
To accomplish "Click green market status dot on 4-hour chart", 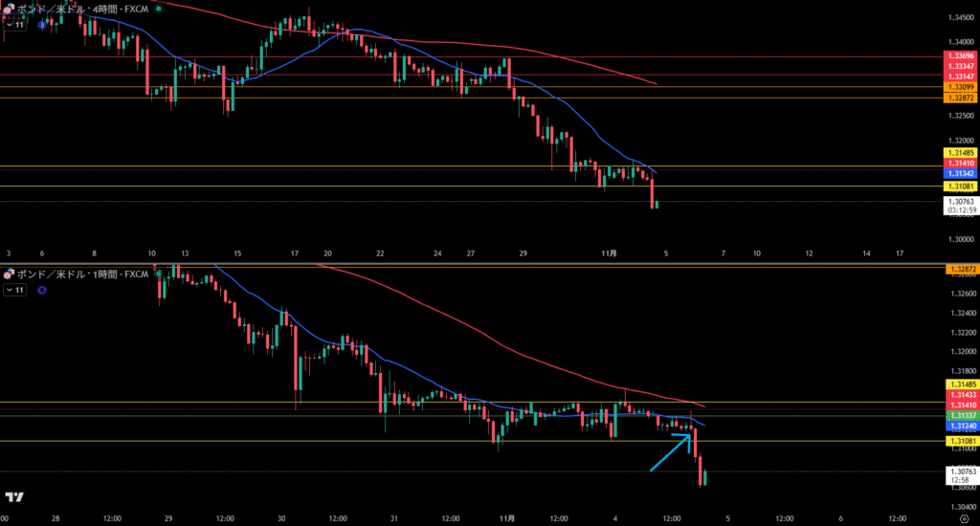I will click(158, 9).
